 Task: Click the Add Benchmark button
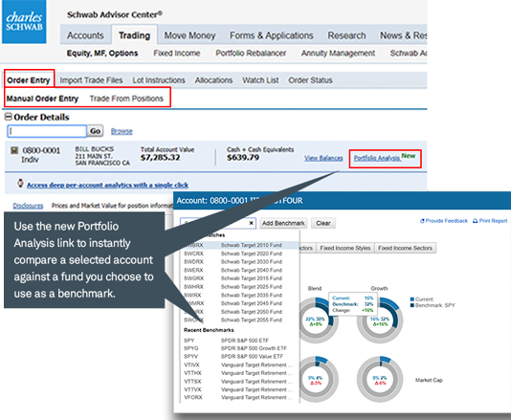coord(283,223)
